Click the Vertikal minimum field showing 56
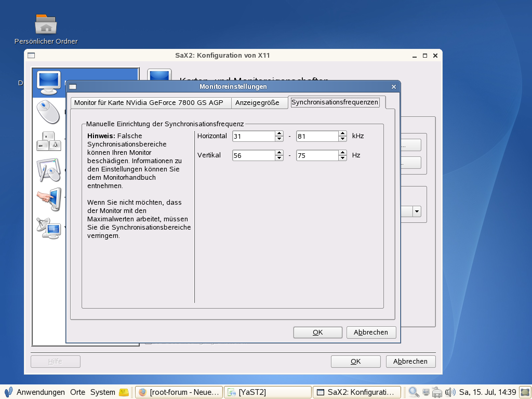This screenshot has height=399, width=532. coord(254,155)
